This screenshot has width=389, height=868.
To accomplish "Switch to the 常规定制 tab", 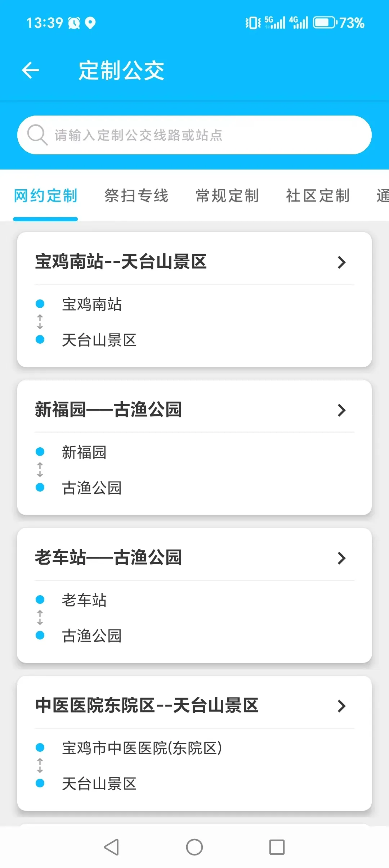I will tap(227, 196).
